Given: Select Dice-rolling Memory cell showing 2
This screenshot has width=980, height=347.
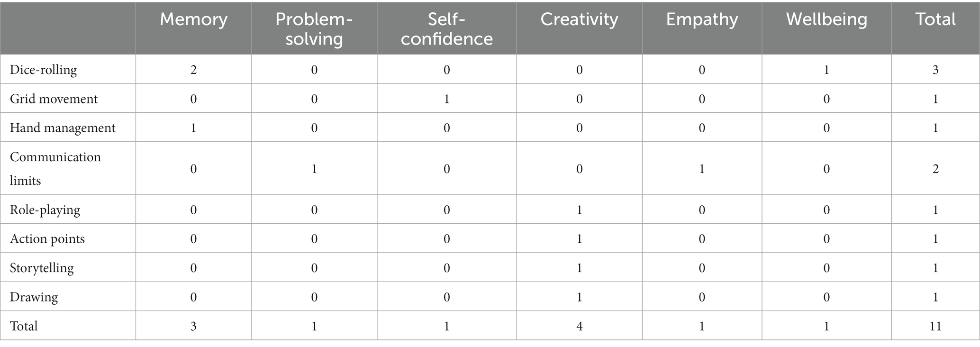Looking at the screenshot, I should tap(193, 70).
